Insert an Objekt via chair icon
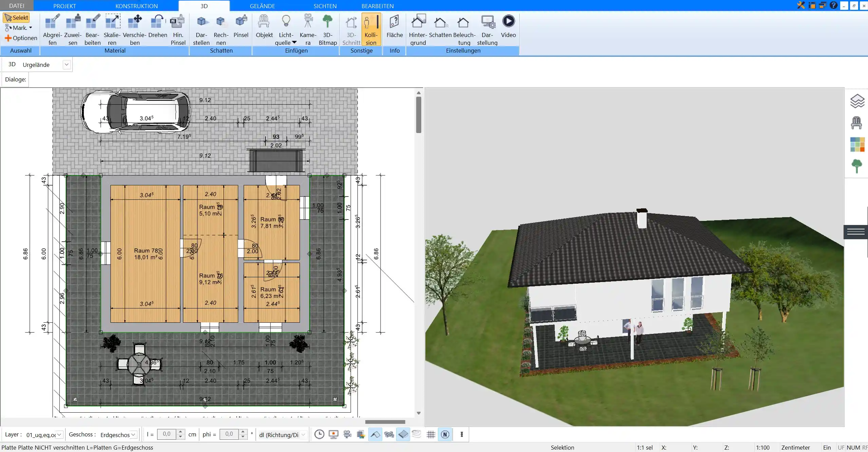 (264, 26)
